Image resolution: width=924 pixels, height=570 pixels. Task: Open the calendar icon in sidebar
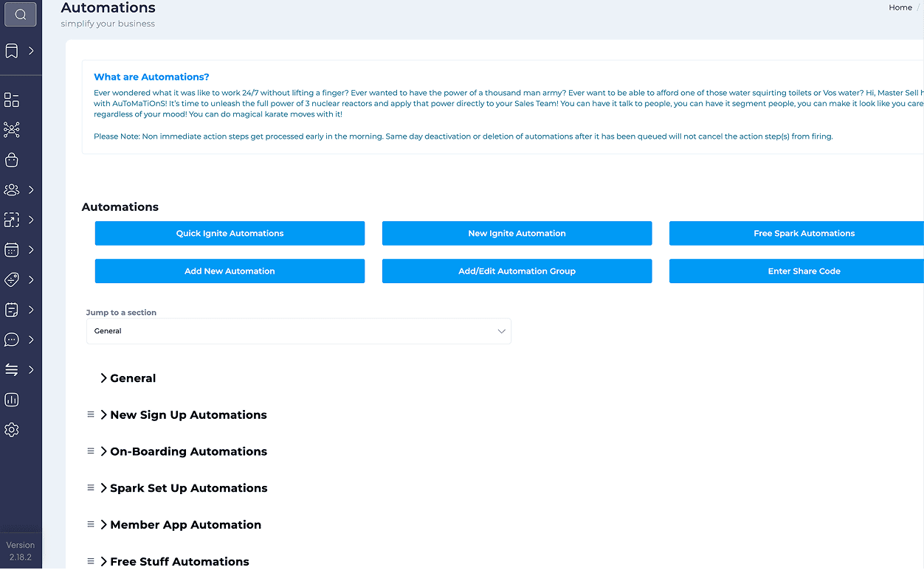pyautogui.click(x=12, y=250)
